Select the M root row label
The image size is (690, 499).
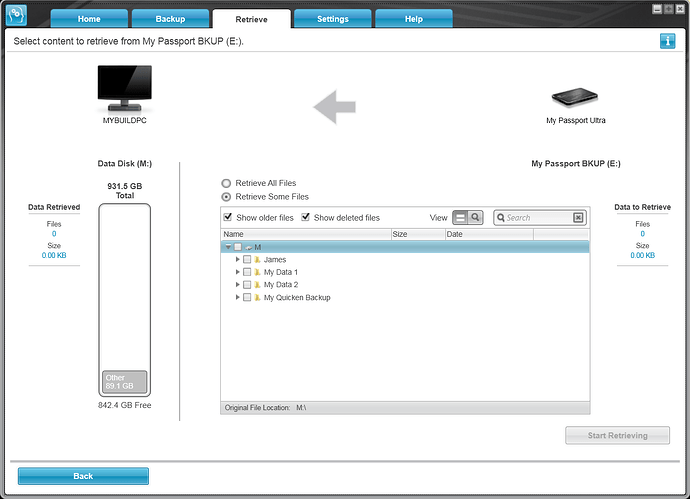click(258, 247)
